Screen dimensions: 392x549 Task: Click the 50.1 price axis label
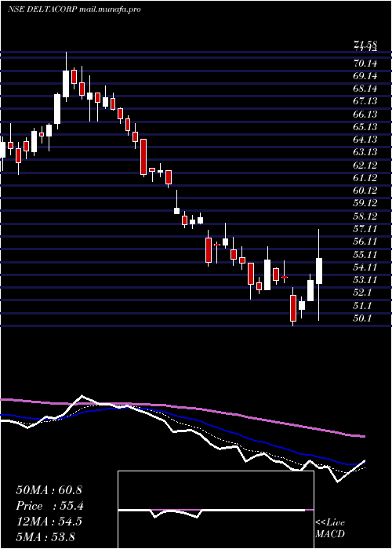(362, 318)
